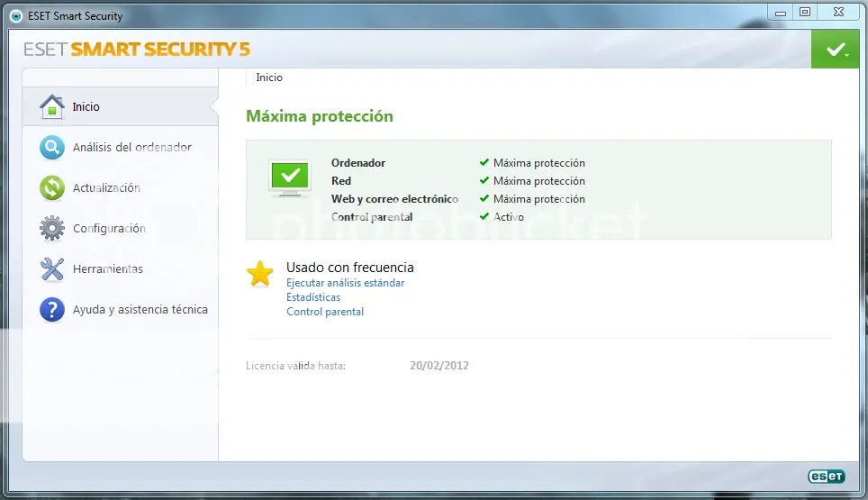This screenshot has width=868, height=500.
Task: Click the ESET logo at bottom right
Action: coord(827,477)
